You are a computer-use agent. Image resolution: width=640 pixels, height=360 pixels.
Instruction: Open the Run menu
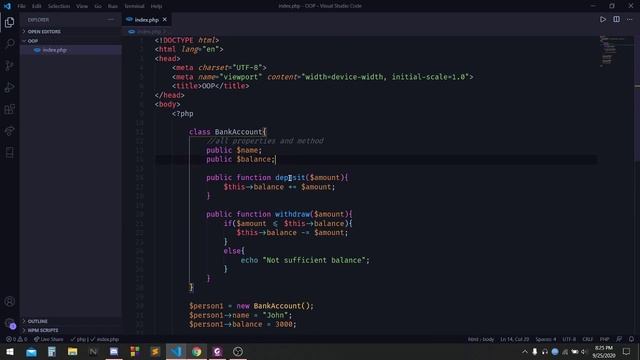[x=113, y=6]
